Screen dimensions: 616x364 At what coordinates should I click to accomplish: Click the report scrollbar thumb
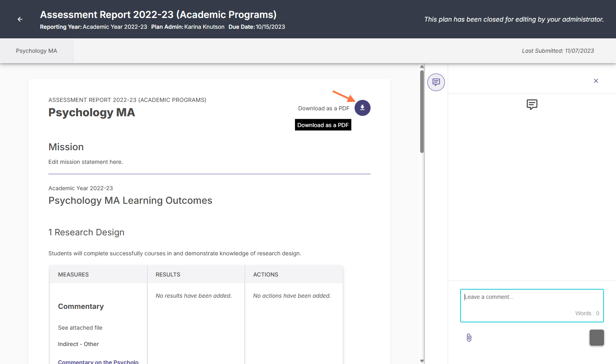pos(422,112)
